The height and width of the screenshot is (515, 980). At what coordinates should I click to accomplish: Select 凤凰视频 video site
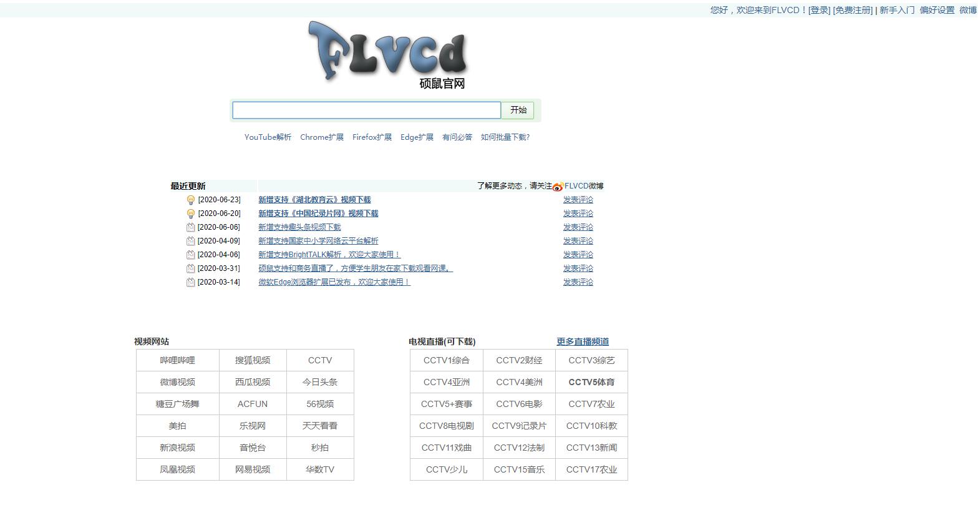(178, 469)
